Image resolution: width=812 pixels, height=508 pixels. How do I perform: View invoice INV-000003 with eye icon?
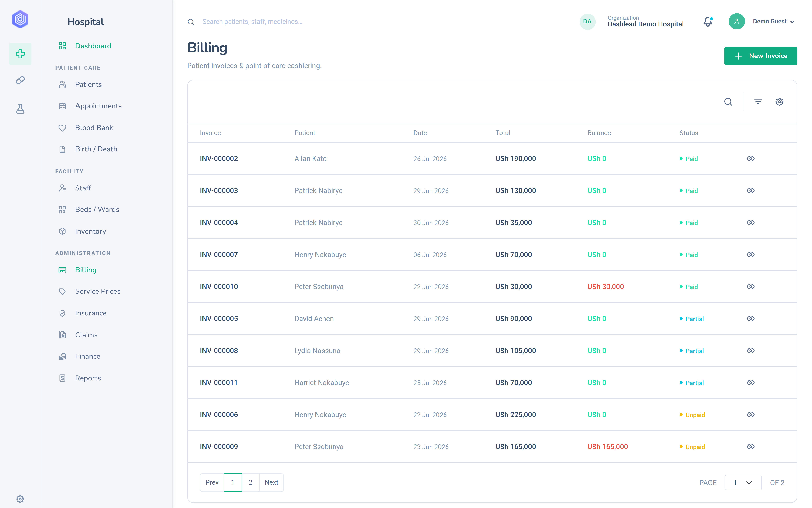[751, 190]
